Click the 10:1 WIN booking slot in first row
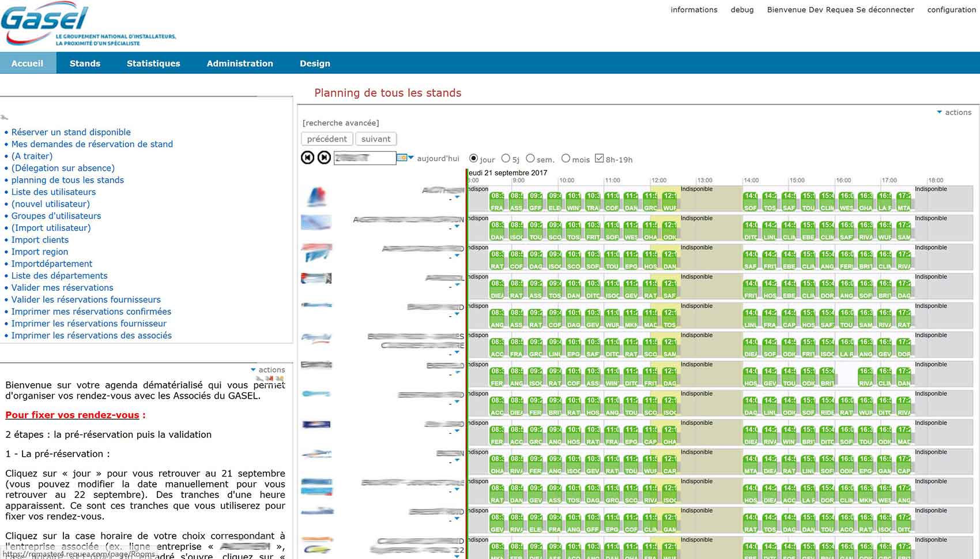This screenshot has width=980, height=559. (574, 202)
